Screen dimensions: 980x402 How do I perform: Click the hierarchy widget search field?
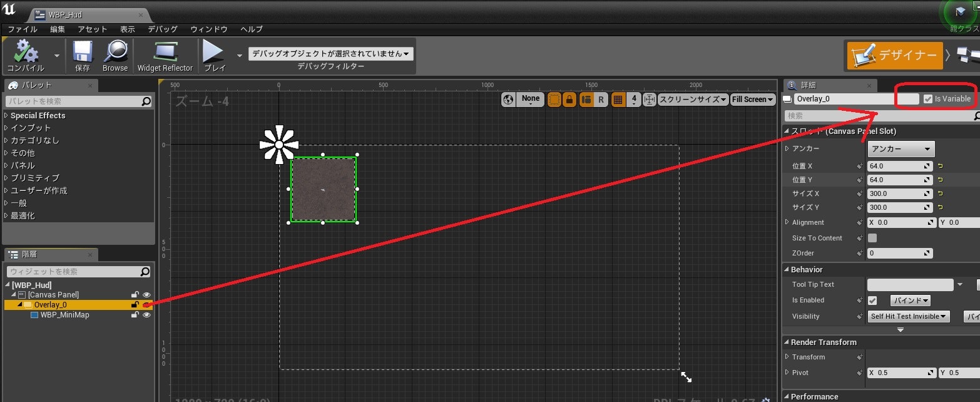pos(78,272)
